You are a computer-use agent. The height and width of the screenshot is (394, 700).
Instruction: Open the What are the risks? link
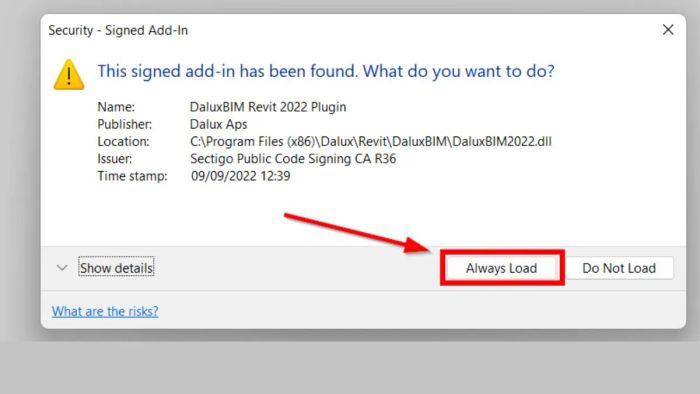click(105, 311)
